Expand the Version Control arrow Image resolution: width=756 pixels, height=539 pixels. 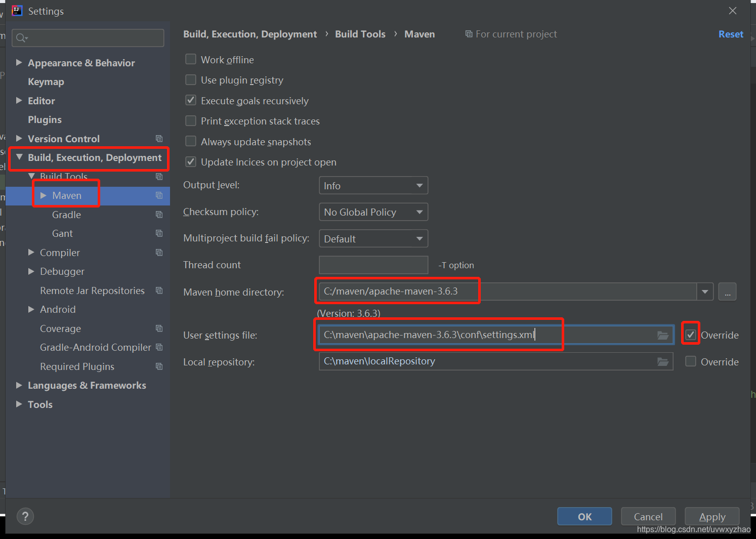[19, 138]
